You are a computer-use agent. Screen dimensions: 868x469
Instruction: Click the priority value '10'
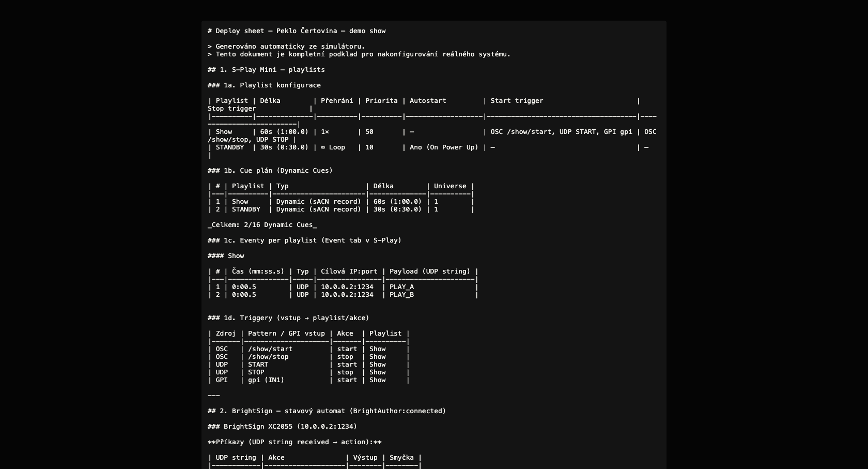(369, 147)
